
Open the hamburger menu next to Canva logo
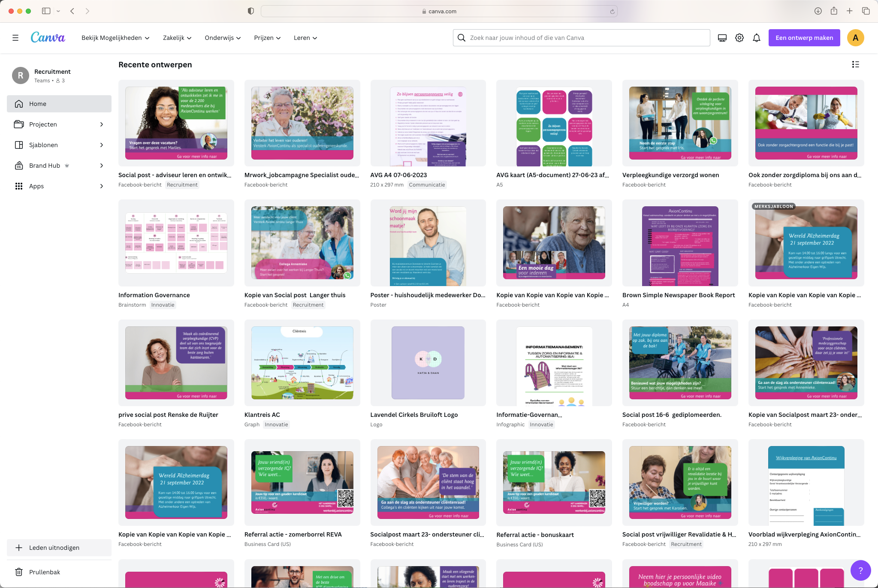[15, 38]
